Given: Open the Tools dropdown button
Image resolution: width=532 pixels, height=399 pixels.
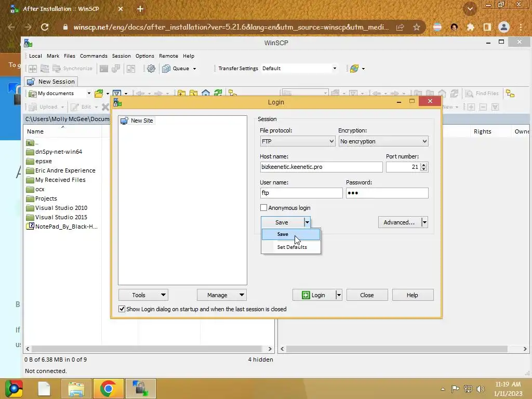Looking at the screenshot, I should [x=143, y=295].
